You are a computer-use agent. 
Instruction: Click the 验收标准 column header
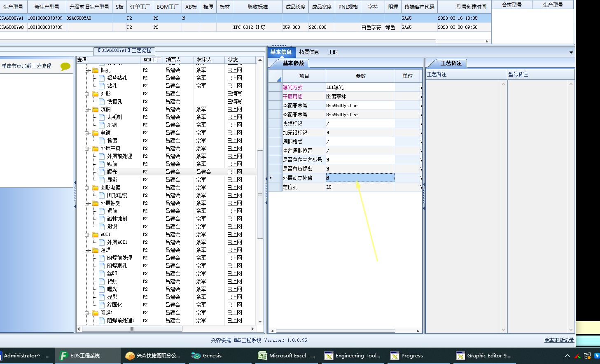coord(257,7)
